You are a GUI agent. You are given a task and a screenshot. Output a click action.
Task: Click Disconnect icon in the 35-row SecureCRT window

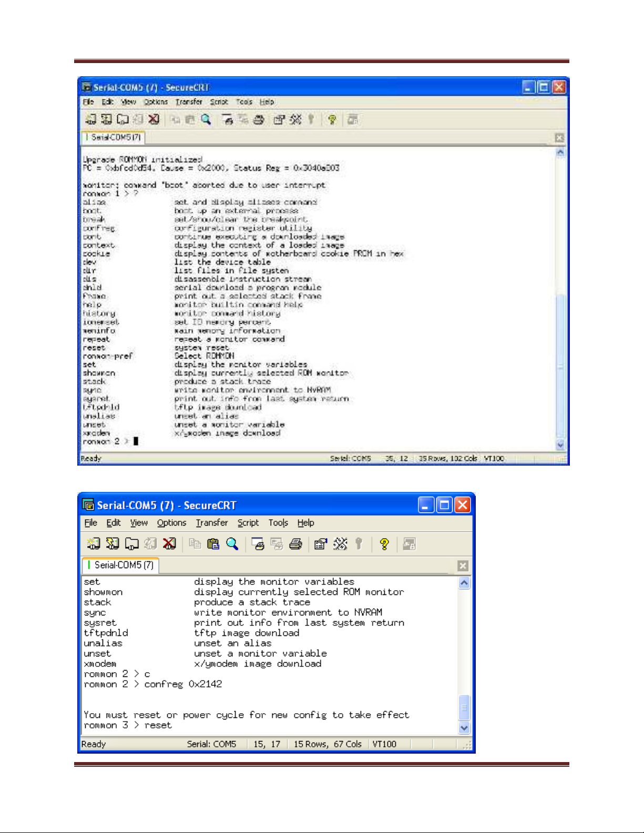tap(154, 120)
